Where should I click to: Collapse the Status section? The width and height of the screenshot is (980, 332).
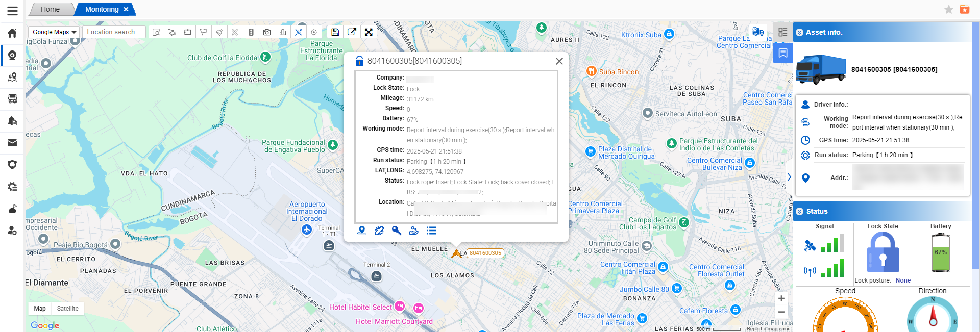[800, 211]
